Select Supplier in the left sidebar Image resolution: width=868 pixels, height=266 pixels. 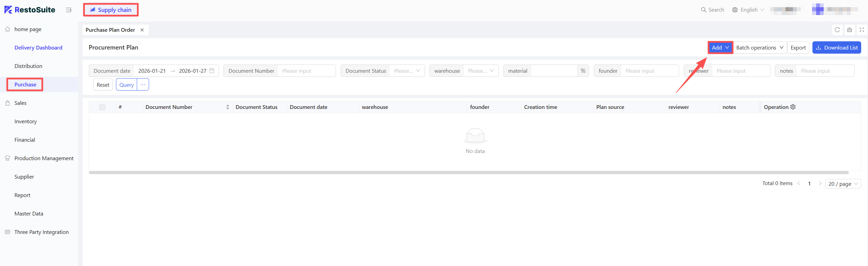[24, 177]
